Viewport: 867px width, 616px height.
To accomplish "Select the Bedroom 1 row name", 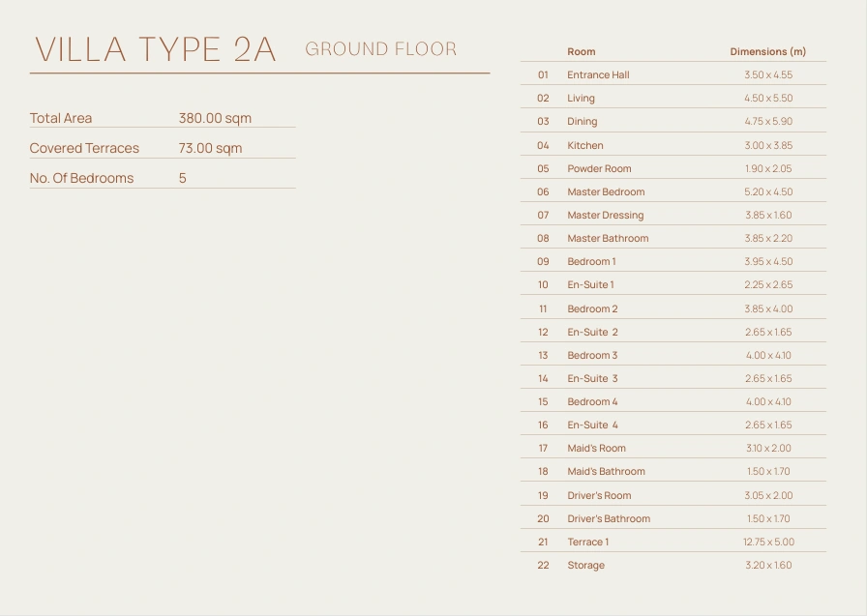I will [591, 261].
